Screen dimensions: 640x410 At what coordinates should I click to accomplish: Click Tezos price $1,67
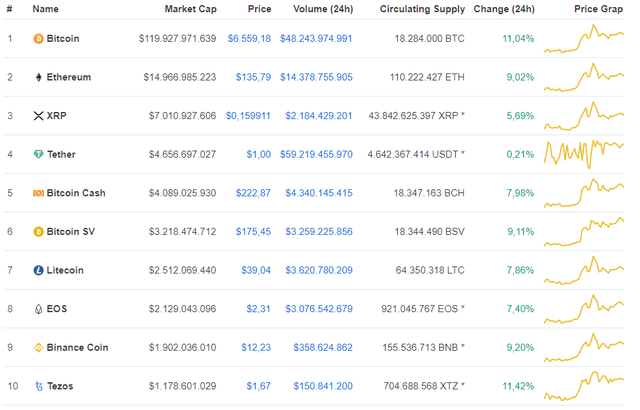coord(258,386)
